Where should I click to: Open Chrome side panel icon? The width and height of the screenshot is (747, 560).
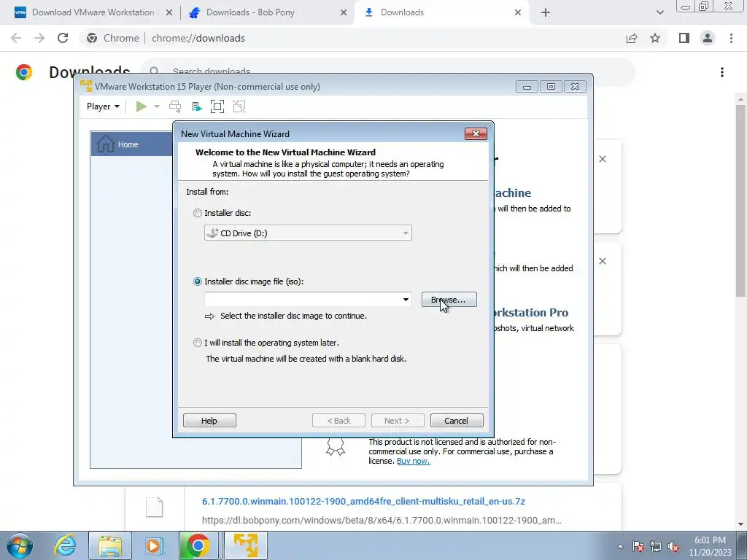pyautogui.click(x=684, y=38)
